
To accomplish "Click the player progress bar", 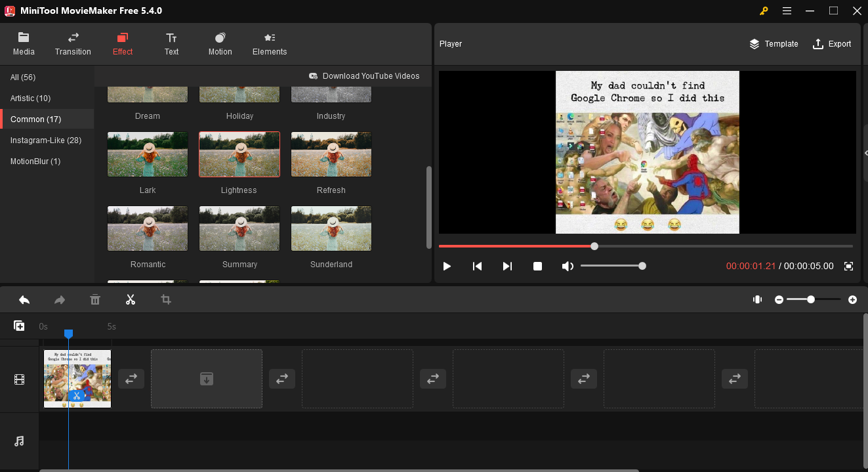I will [x=646, y=246].
